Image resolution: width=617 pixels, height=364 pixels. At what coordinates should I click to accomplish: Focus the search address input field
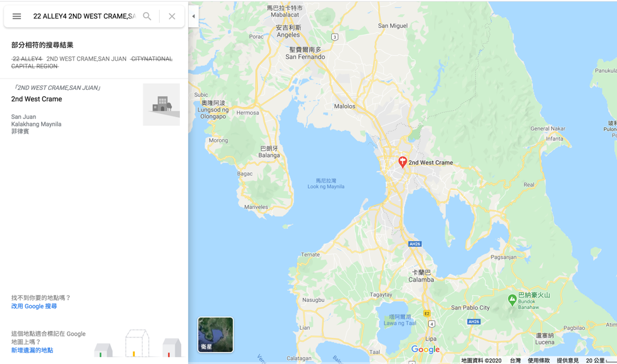click(x=84, y=16)
